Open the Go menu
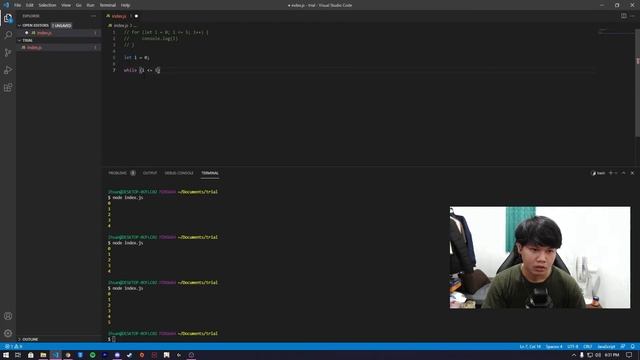The width and height of the screenshot is (640, 360). [79, 5]
